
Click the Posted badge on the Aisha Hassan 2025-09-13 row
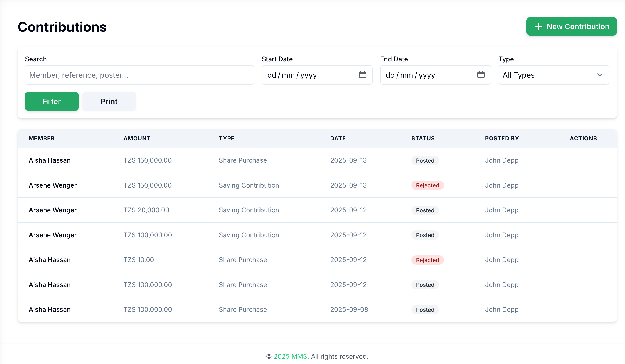coord(425,160)
